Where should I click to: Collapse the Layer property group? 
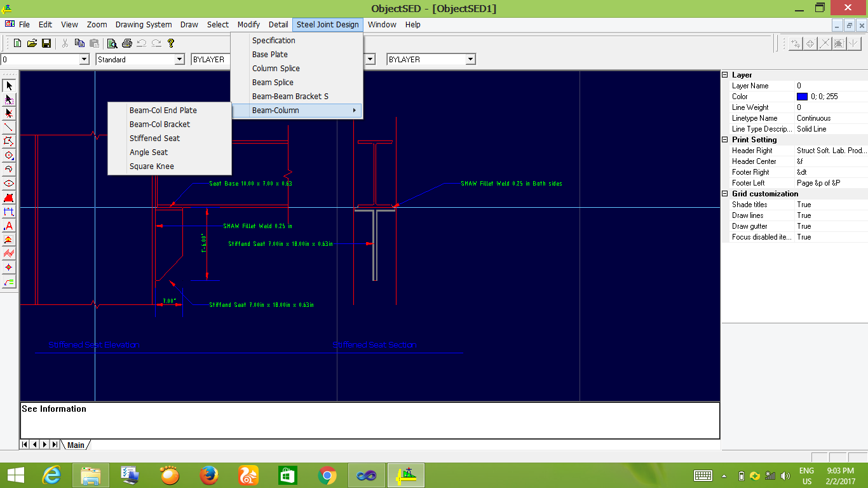pyautogui.click(x=725, y=75)
